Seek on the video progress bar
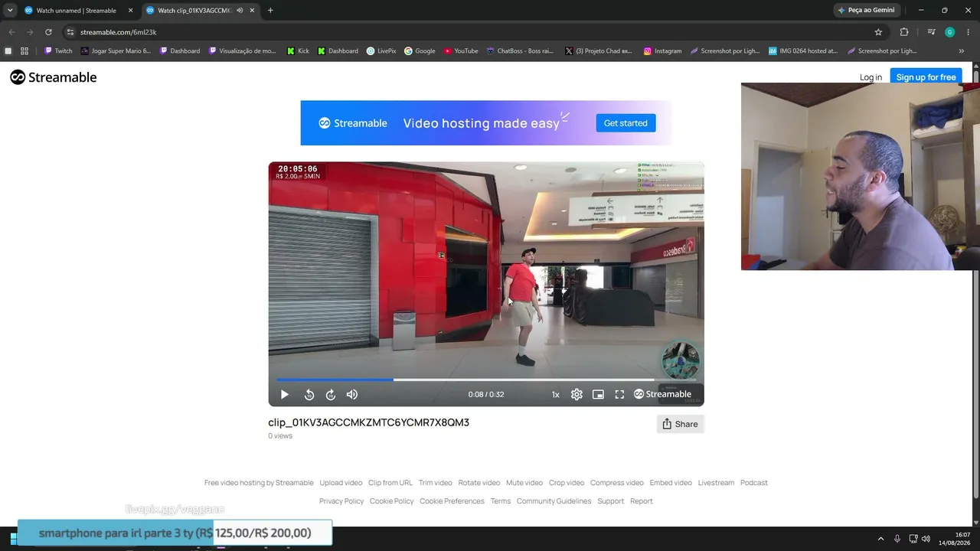The width and height of the screenshot is (980, 551). (x=485, y=379)
